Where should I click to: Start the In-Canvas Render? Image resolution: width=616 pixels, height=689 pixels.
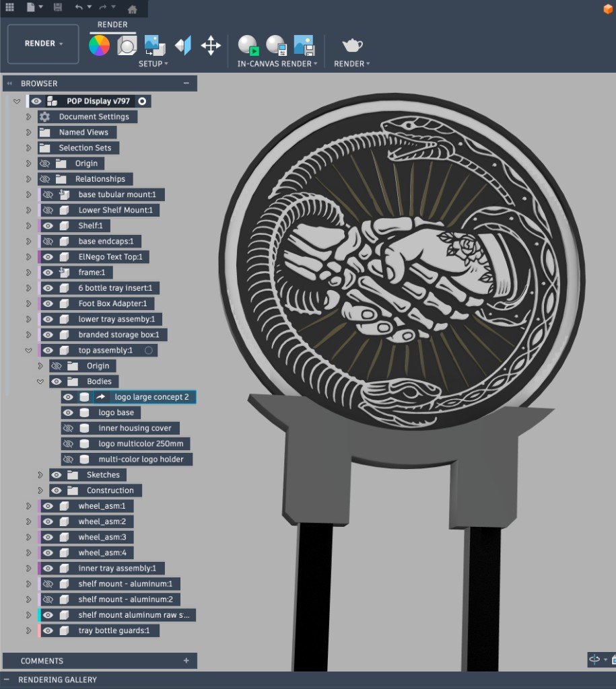(x=248, y=46)
